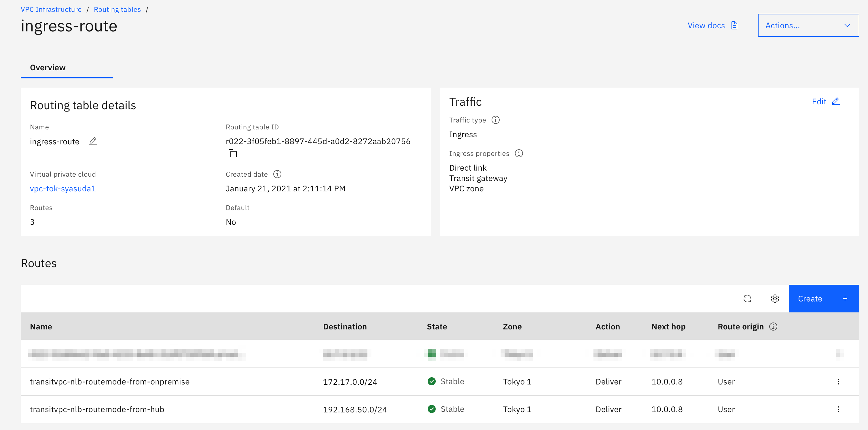Click the Traffic type info icon
This screenshot has width=868, height=430.
[x=495, y=120]
